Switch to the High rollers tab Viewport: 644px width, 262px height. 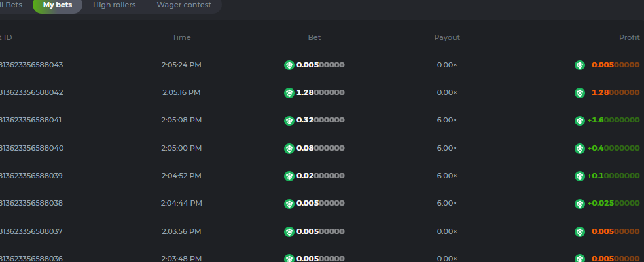click(114, 5)
